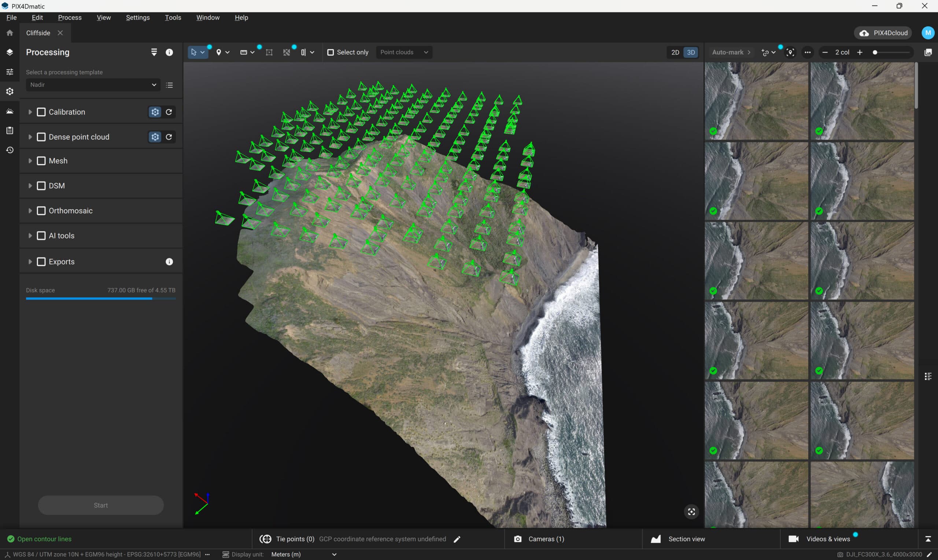Open the terrain image sidebar icon

click(10, 111)
